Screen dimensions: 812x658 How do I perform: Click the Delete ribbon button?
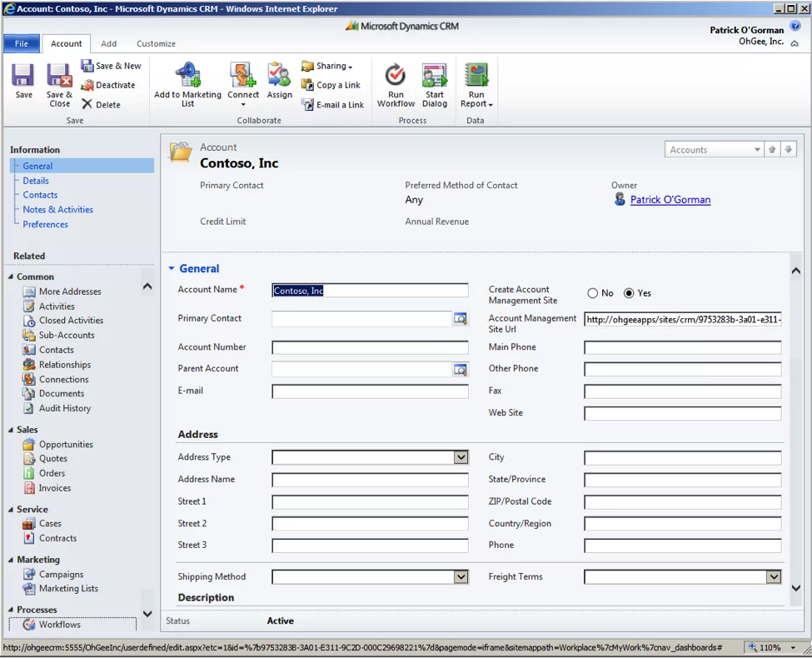pos(102,104)
